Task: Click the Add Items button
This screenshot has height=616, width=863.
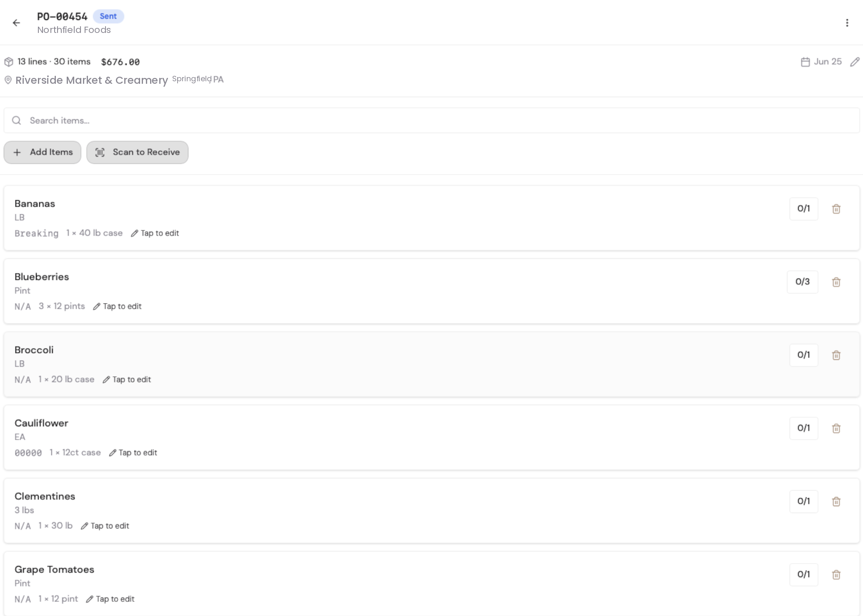Action: pyautogui.click(x=43, y=152)
